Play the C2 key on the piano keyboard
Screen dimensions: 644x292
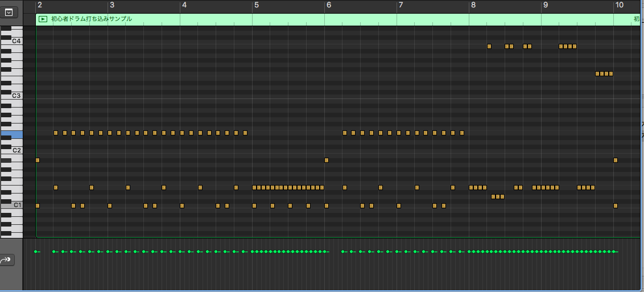coord(11,150)
